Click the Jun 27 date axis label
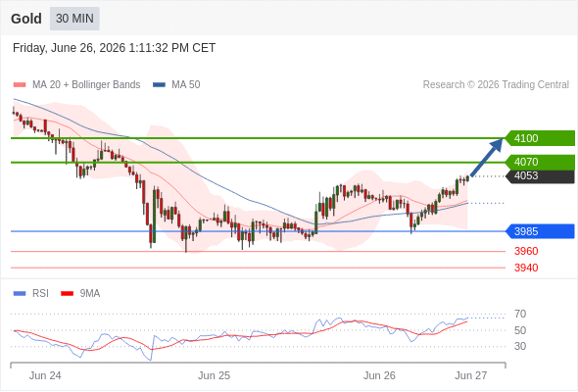 tap(471, 375)
